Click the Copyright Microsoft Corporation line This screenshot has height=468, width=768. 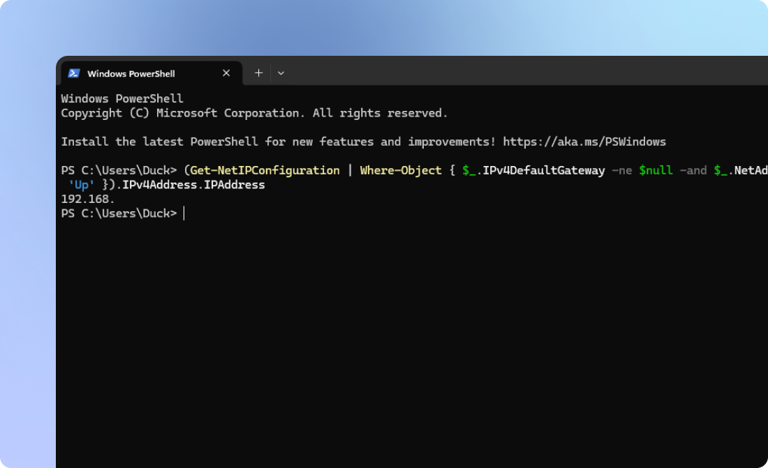[254, 113]
